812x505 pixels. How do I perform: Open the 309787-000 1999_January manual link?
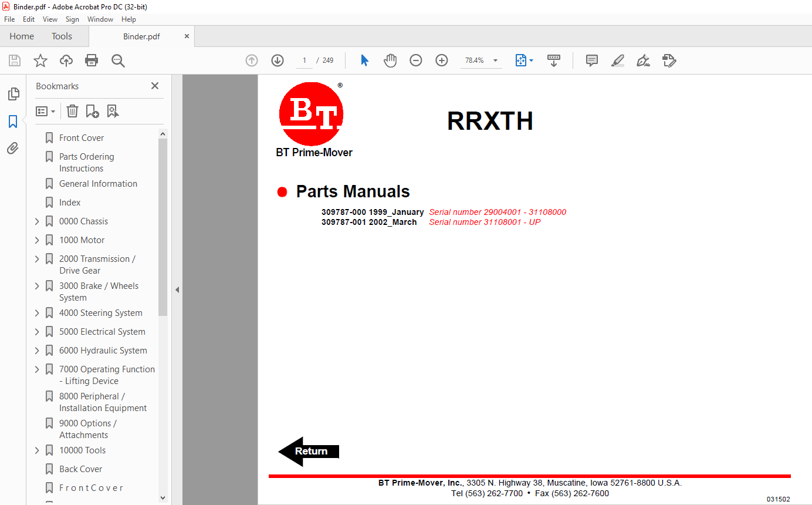point(372,212)
